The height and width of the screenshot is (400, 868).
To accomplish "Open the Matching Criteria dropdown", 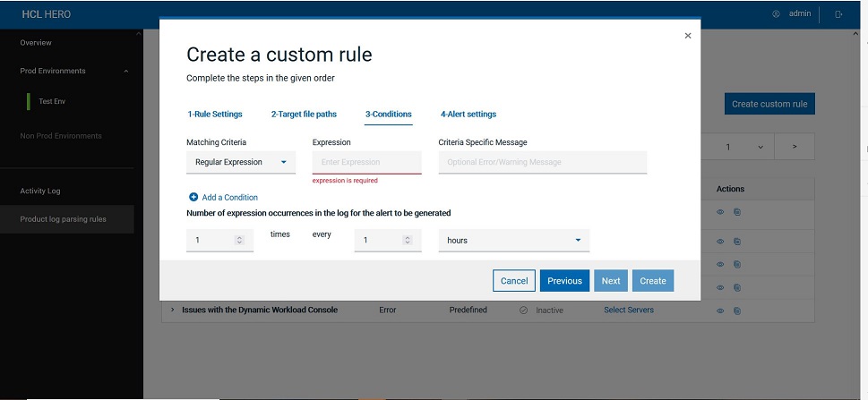I will point(241,162).
